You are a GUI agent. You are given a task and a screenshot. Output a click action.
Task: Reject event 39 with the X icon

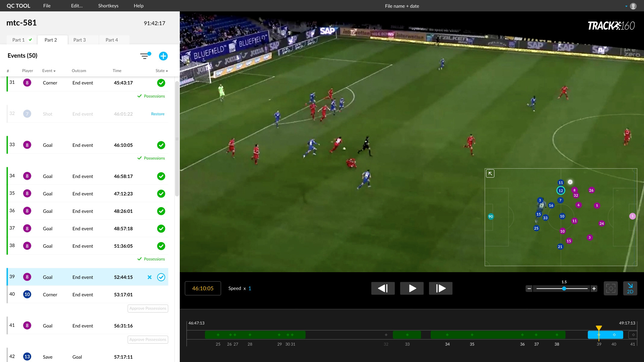pos(150,277)
